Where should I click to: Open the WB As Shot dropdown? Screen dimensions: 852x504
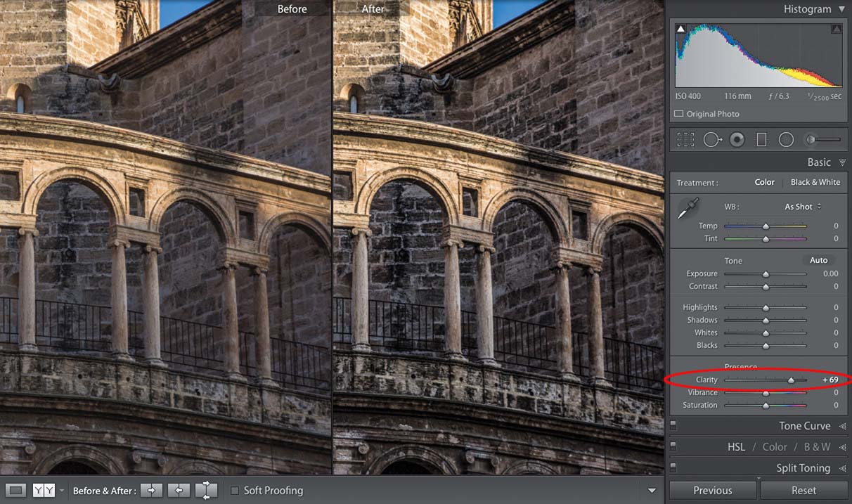(x=803, y=207)
